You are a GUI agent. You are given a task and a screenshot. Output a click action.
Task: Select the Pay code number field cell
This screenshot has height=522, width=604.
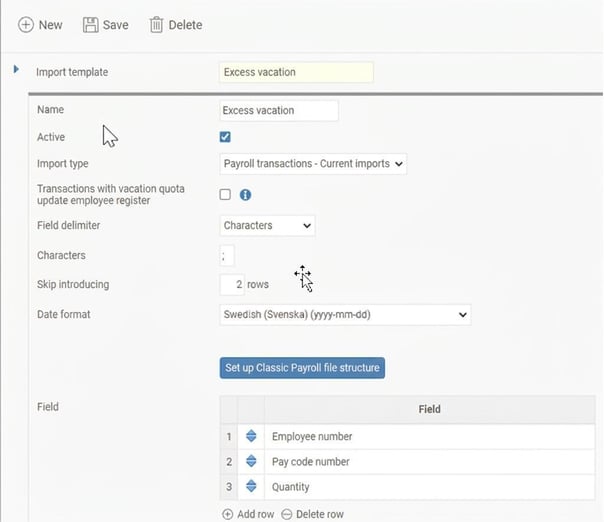(x=430, y=462)
